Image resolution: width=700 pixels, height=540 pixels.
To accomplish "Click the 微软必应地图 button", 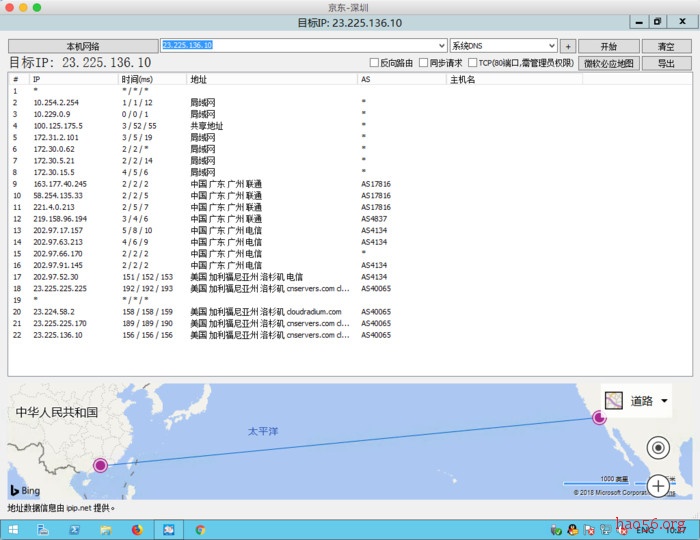I will (x=609, y=63).
